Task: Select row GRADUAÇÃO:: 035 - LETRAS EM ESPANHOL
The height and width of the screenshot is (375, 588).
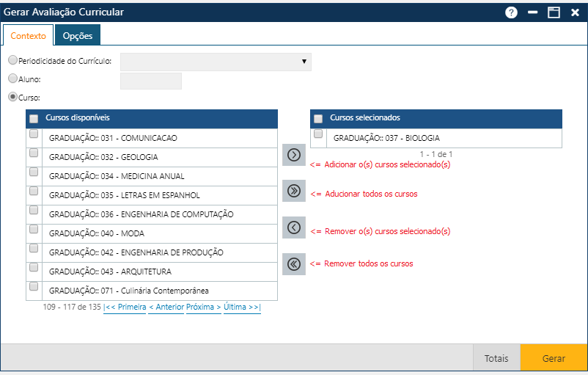Action: click(125, 195)
